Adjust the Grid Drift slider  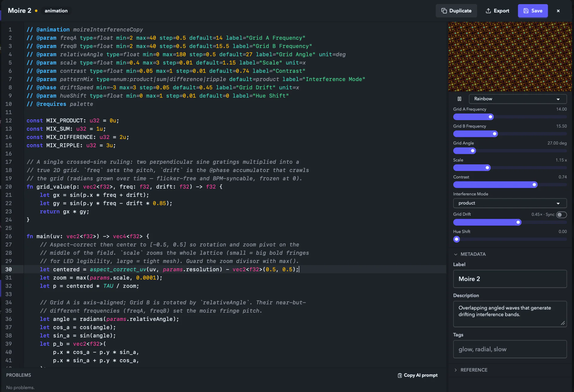(510, 222)
